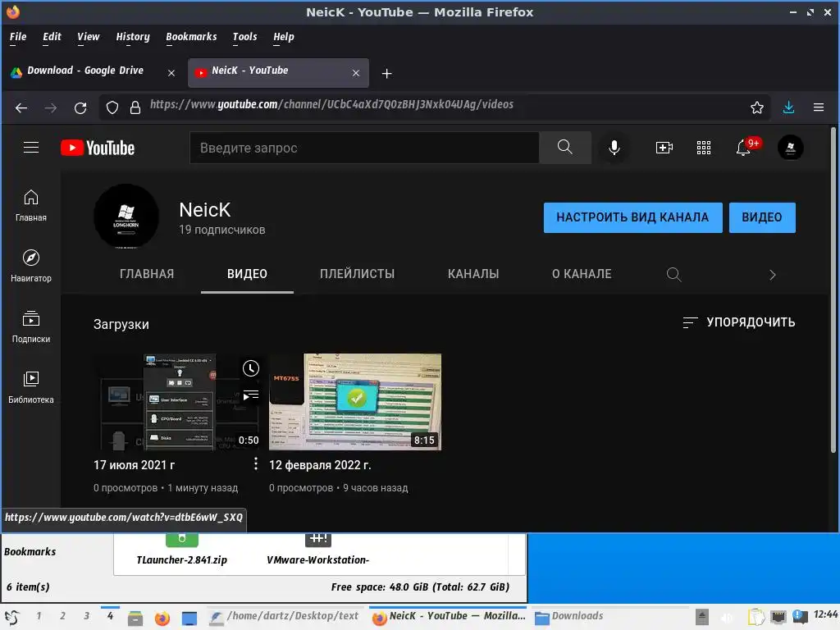The image size is (840, 630).
Task: Select the ВИДЕО channel tab
Action: (x=247, y=274)
